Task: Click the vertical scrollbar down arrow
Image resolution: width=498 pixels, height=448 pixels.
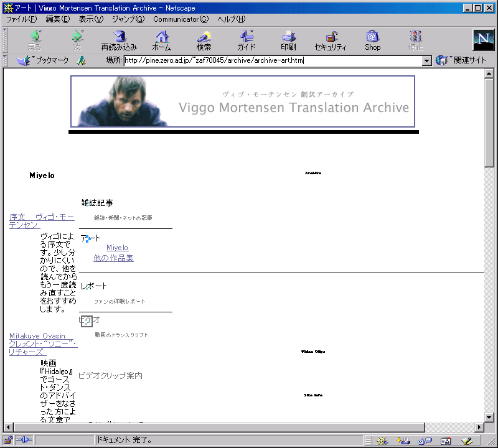Action: pyautogui.click(x=489, y=418)
